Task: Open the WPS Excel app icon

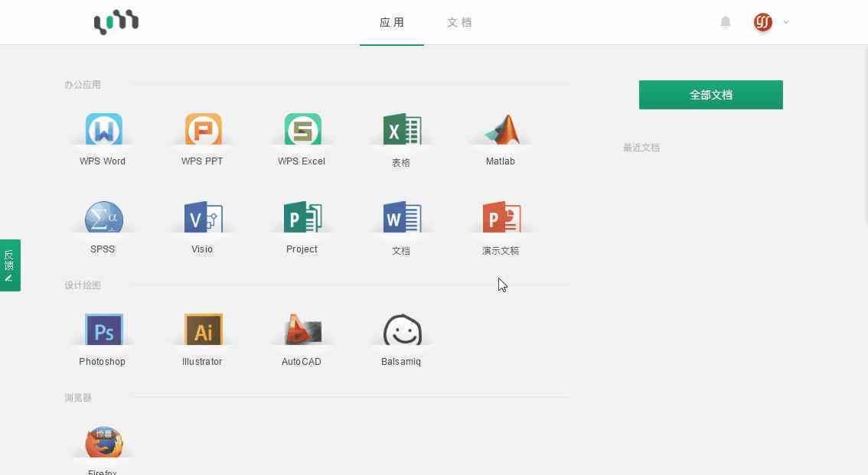Action: point(303,129)
